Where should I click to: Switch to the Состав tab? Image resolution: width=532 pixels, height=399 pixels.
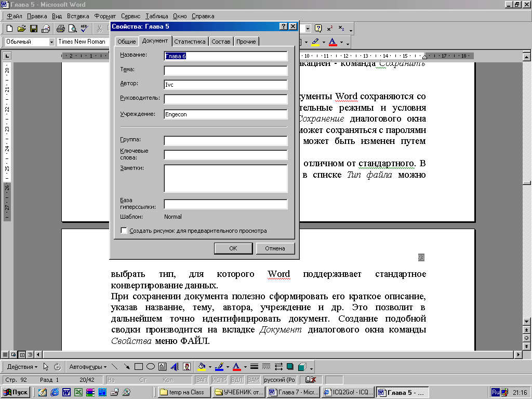[221, 42]
